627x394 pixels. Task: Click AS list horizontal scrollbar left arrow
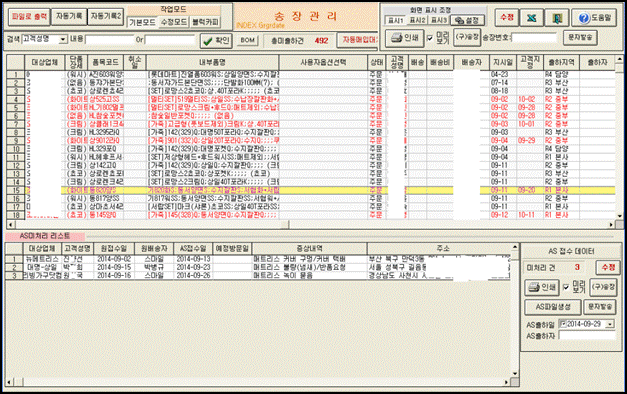pos(9,382)
